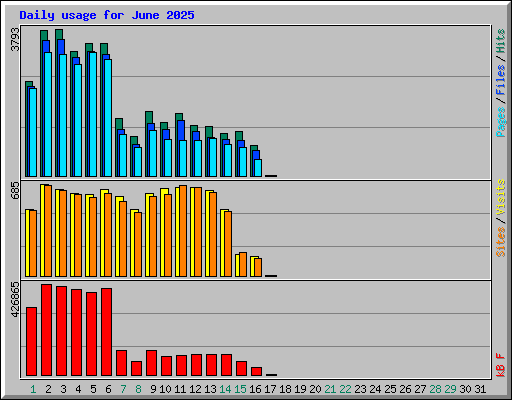Click day label "31" on the x-axis
Viewport: 512px width, 400px height.
[480, 389]
